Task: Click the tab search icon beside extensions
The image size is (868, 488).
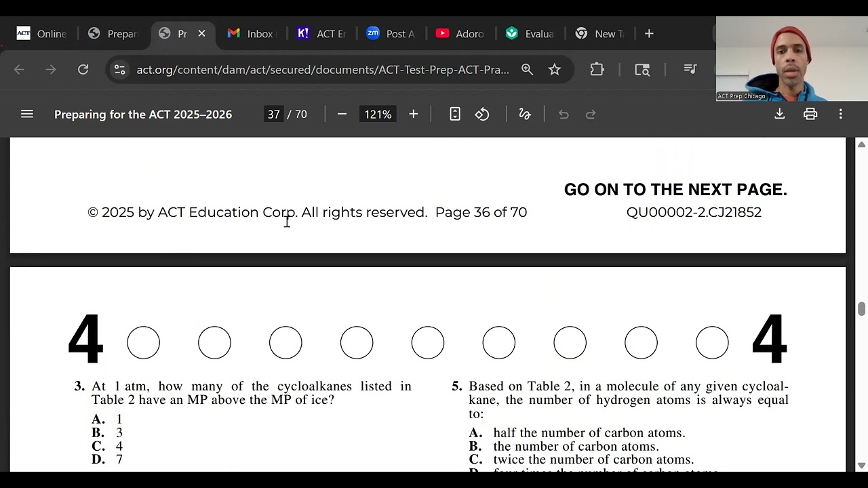Action: 642,69
